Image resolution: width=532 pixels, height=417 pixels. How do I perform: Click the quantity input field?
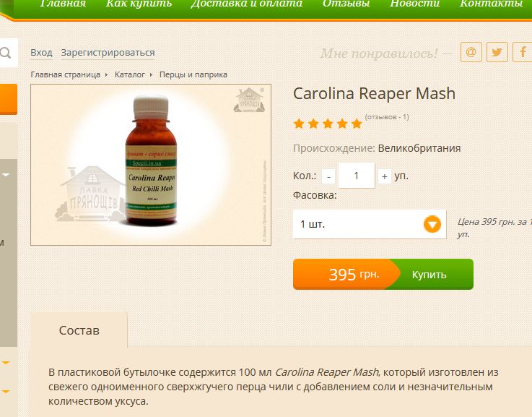[x=357, y=176]
